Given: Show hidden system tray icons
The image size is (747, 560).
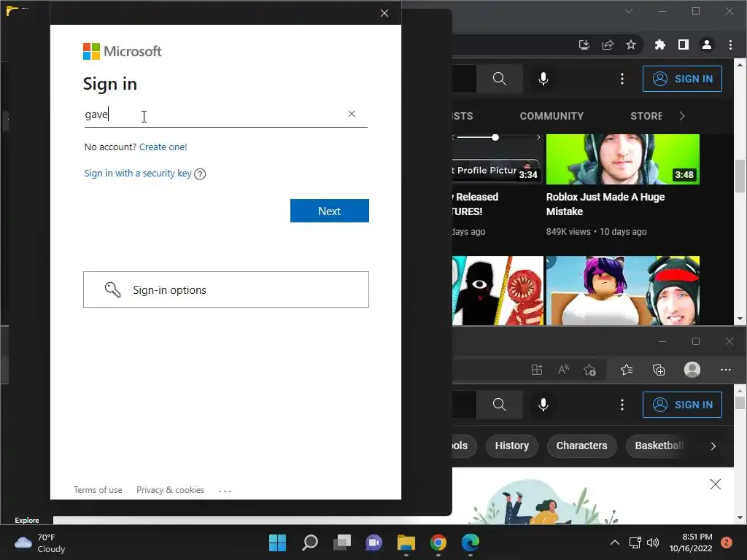Looking at the screenshot, I should coord(615,542).
